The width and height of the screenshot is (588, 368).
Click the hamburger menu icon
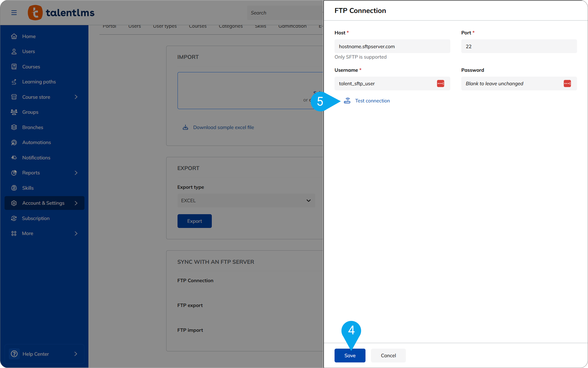14,13
